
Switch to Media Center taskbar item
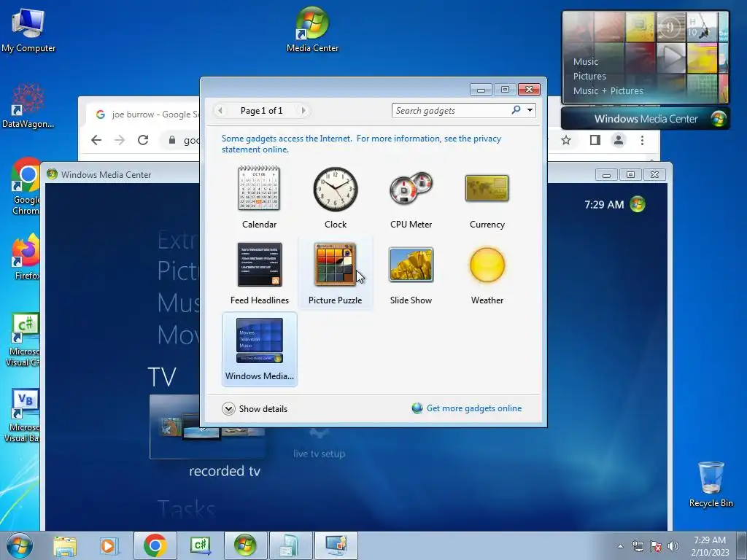click(x=245, y=545)
